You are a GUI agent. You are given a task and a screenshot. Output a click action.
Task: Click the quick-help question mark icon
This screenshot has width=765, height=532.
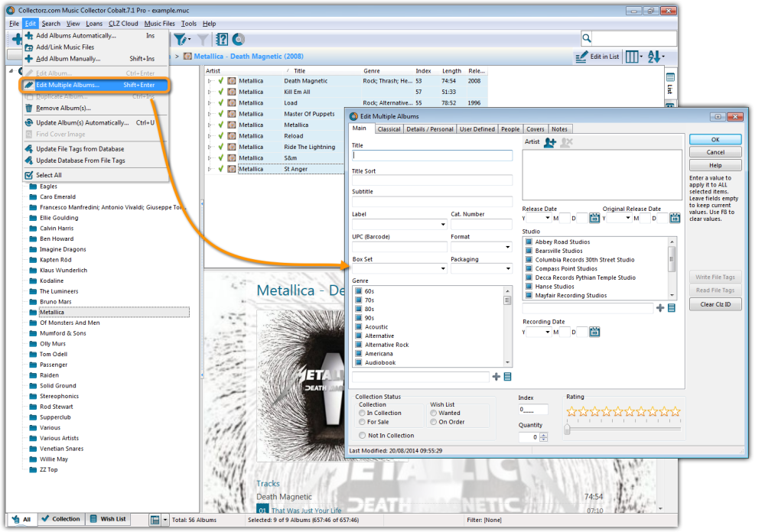click(222, 40)
